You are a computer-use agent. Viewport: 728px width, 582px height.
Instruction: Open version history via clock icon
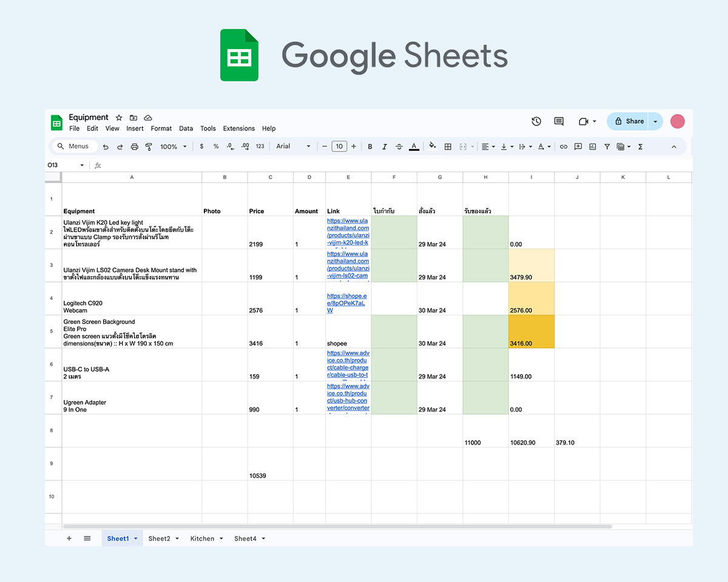(536, 121)
